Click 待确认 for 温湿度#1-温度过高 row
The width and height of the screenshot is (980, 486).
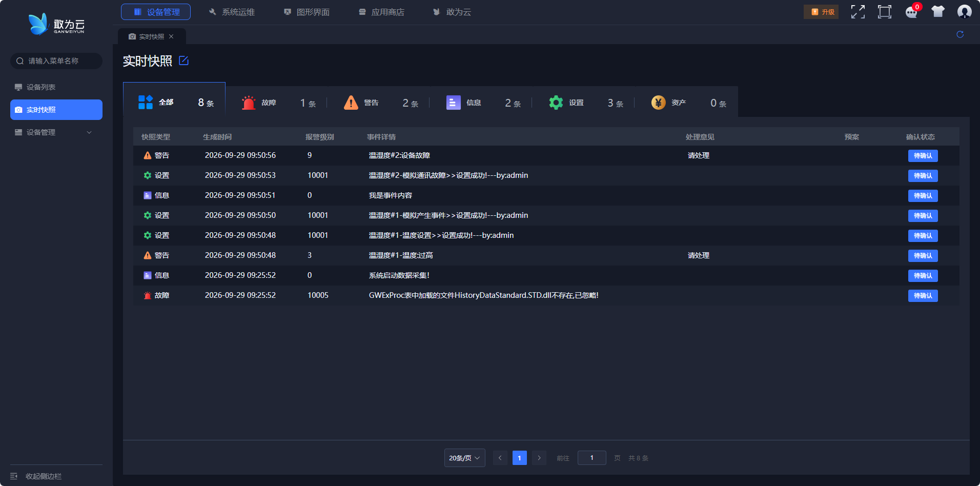click(923, 256)
